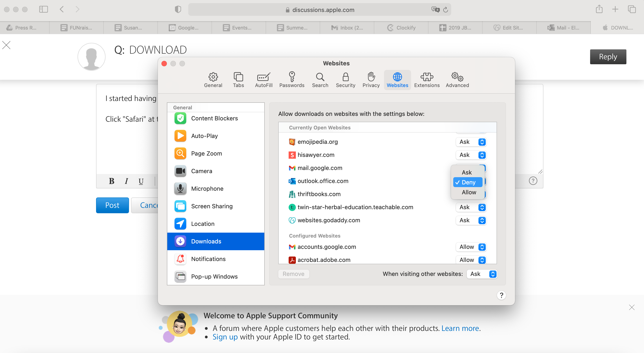The height and width of the screenshot is (353, 644).
Task: Click the Safari sidebar toggle icon
Action: tap(43, 9)
